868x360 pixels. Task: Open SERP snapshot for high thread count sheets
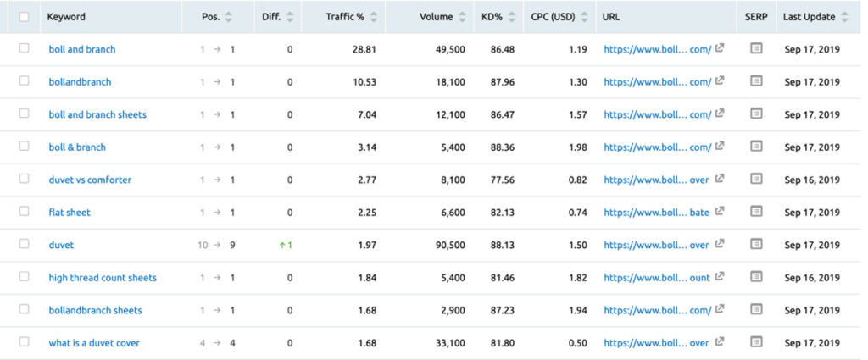(x=756, y=277)
